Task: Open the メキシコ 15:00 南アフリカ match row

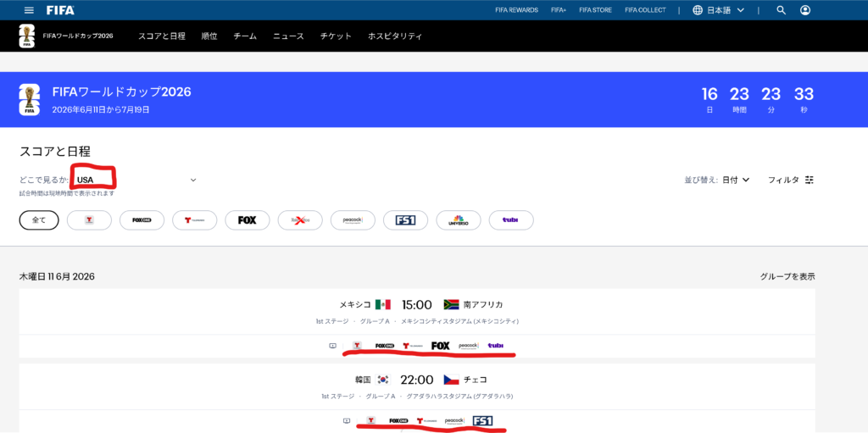Action: point(417,311)
